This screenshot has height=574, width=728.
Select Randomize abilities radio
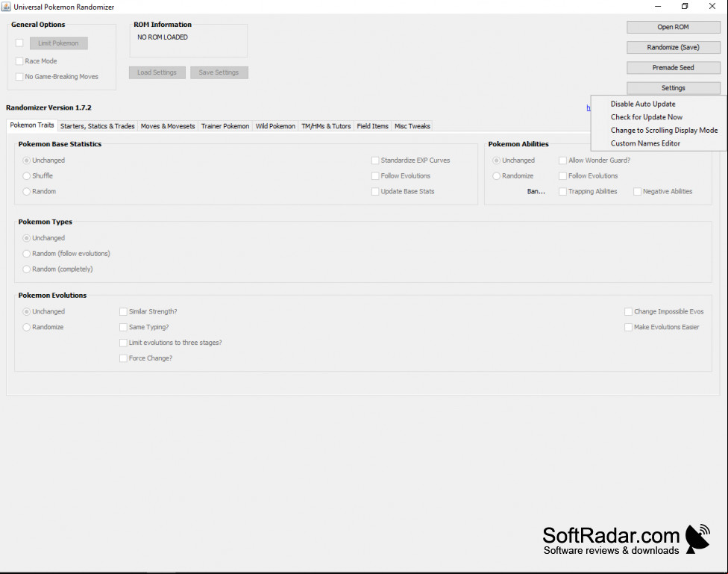[496, 175]
